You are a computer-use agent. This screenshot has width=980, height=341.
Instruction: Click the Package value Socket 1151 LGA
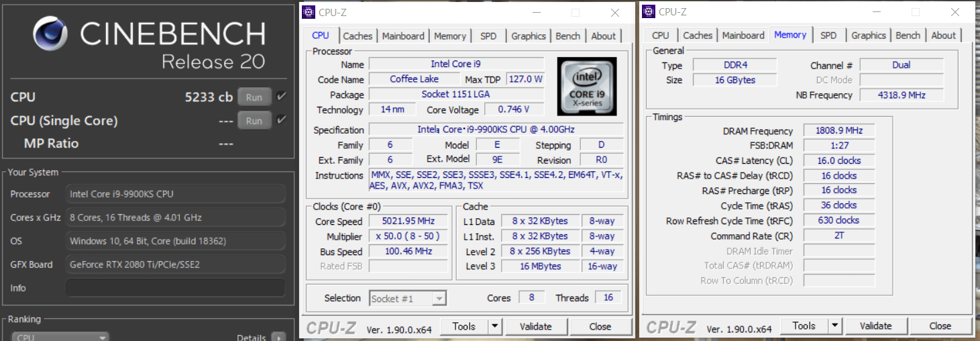pos(455,95)
